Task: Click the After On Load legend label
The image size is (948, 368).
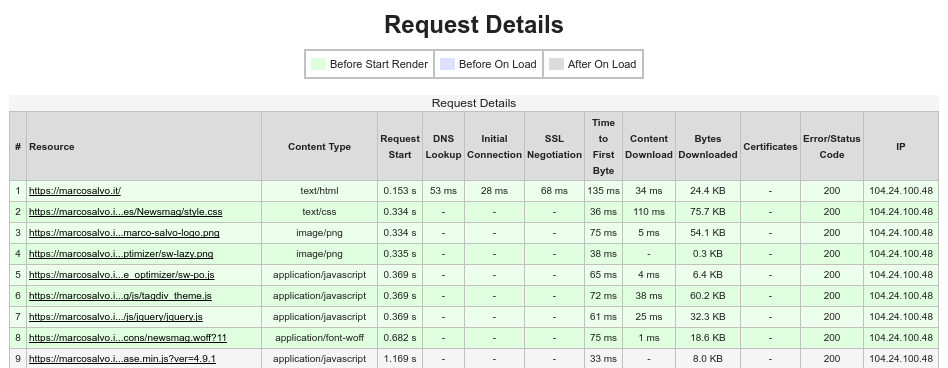Action: coord(602,64)
